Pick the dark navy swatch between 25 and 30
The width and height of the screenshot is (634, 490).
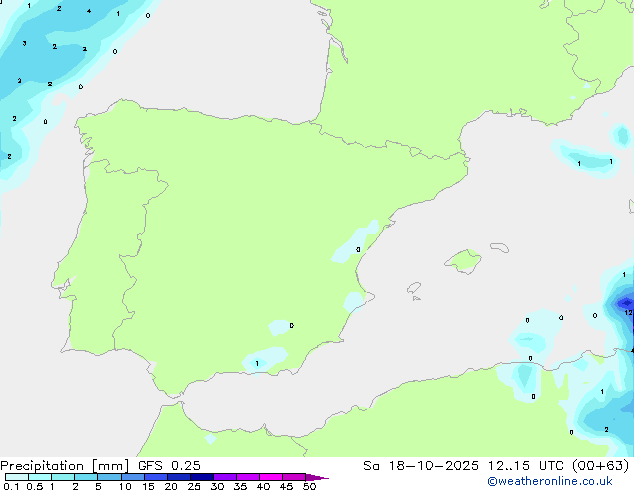pyautogui.click(x=201, y=477)
